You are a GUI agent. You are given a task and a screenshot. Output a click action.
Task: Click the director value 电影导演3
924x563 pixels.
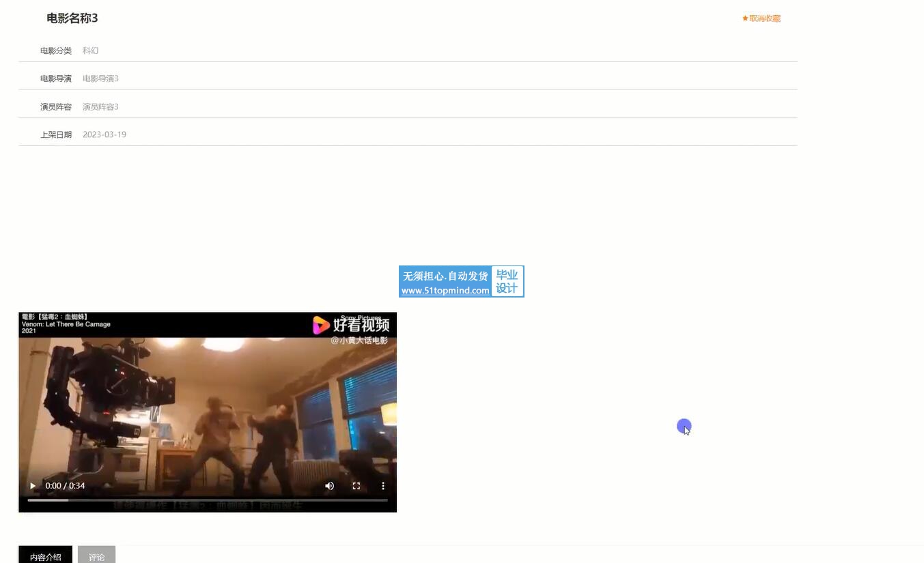pyautogui.click(x=100, y=78)
